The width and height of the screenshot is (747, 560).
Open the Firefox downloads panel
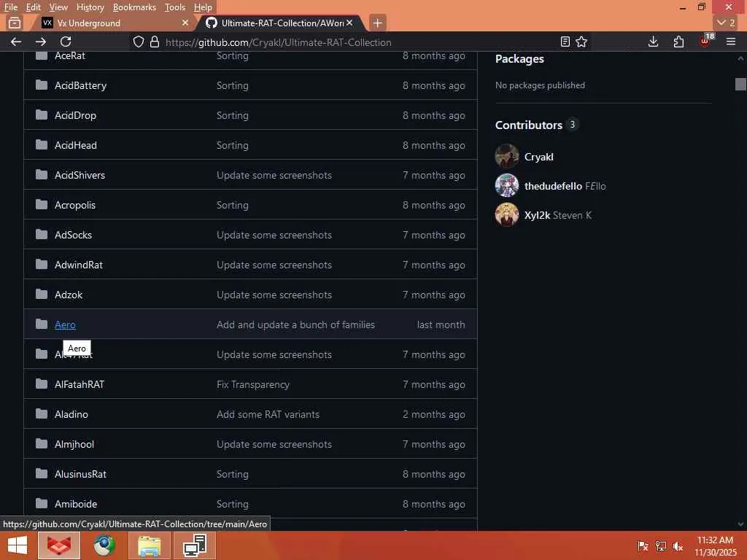coord(653,42)
